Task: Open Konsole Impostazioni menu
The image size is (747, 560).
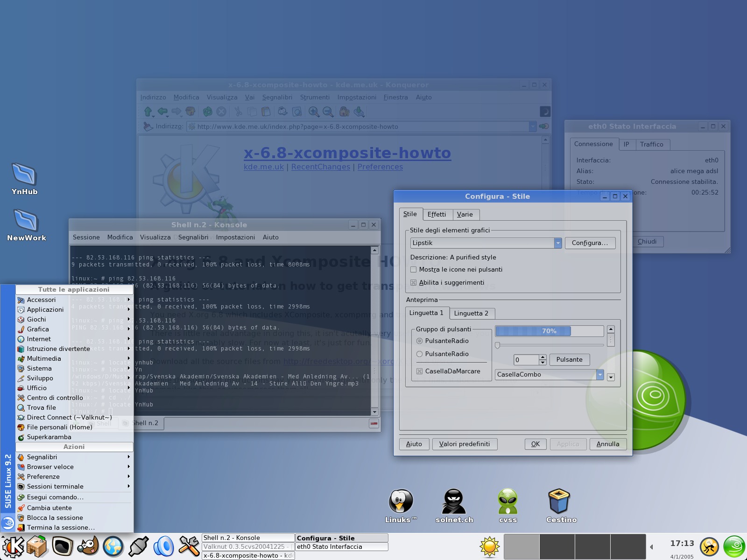Action: [x=235, y=237]
